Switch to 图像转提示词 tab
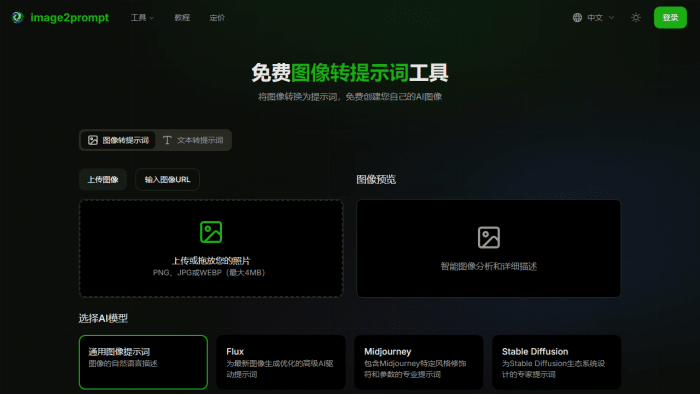Image resolution: width=700 pixels, height=394 pixels. click(118, 140)
